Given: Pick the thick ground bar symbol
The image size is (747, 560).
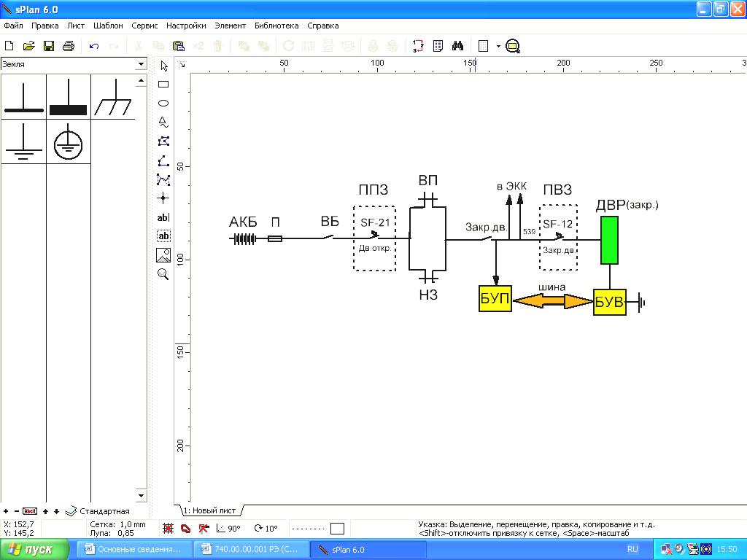Looking at the screenshot, I should click(x=69, y=97).
